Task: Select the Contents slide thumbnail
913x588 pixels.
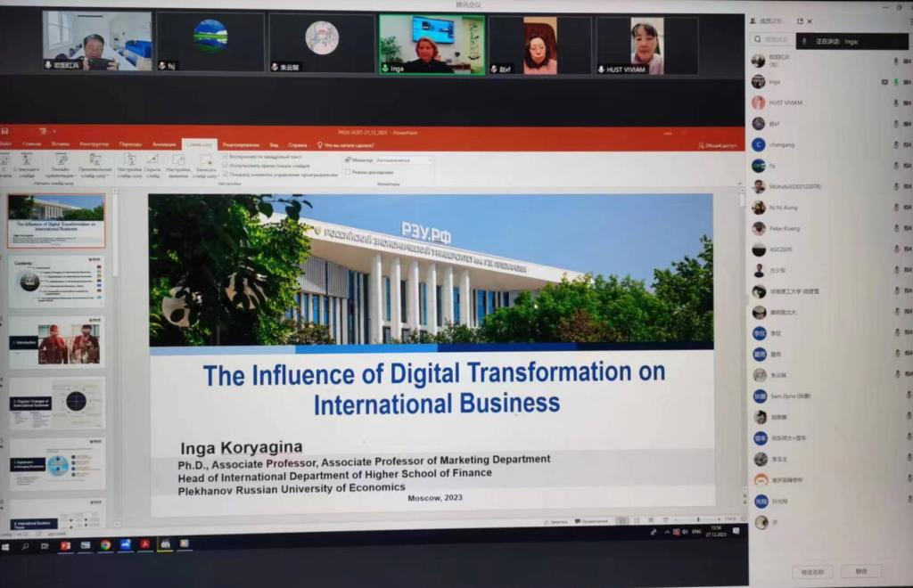Action: [56, 282]
